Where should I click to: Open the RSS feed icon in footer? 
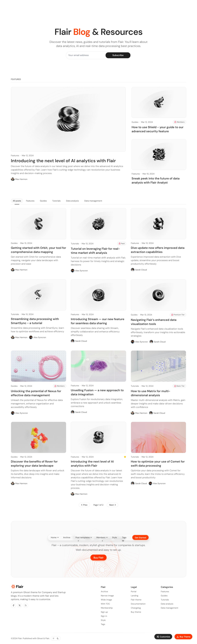point(26,605)
